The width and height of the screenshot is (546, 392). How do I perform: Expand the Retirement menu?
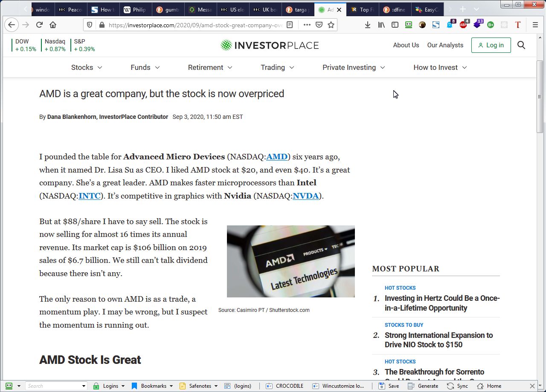pos(210,67)
